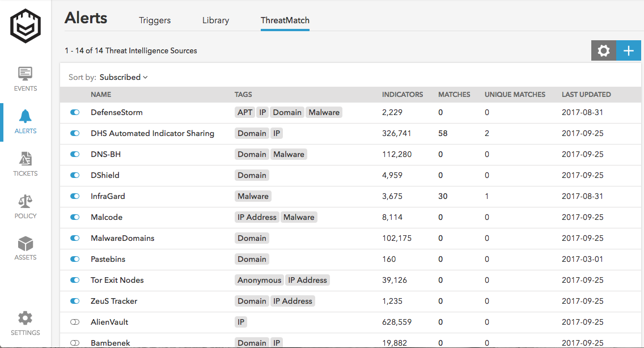Viewport: 644px width, 348px height.
Task: Click the 628,559 indicators value
Action: pyautogui.click(x=397, y=322)
